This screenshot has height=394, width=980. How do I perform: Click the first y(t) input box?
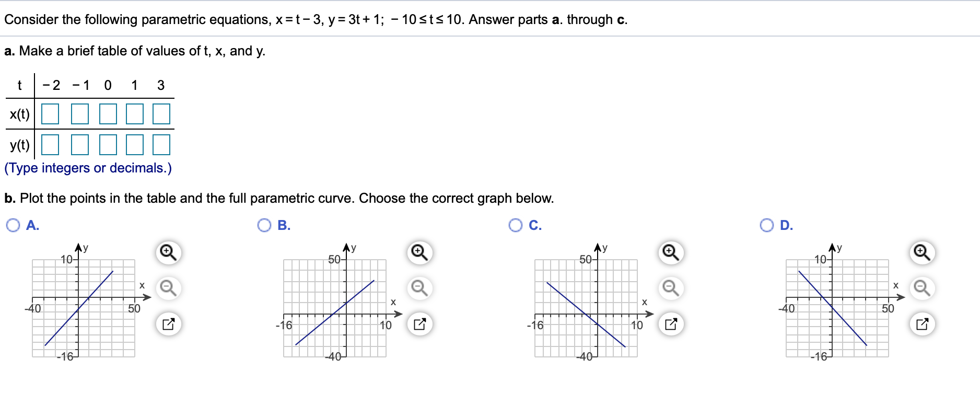tap(51, 145)
